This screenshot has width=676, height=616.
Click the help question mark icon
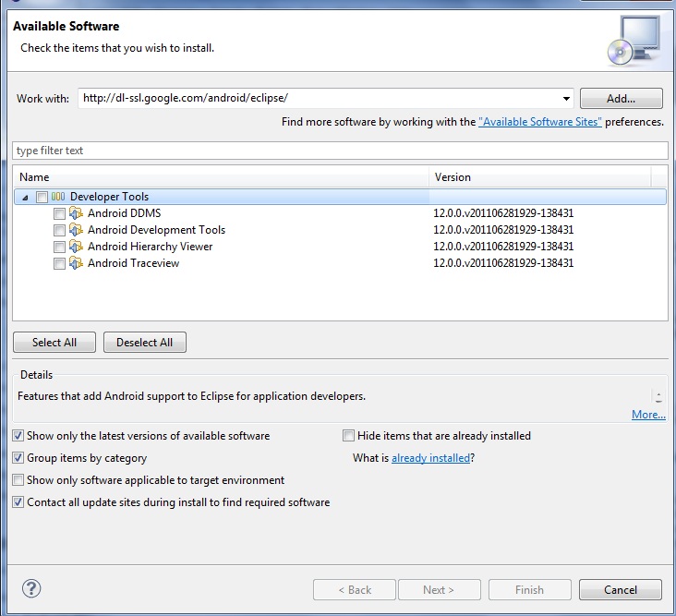[x=31, y=588]
